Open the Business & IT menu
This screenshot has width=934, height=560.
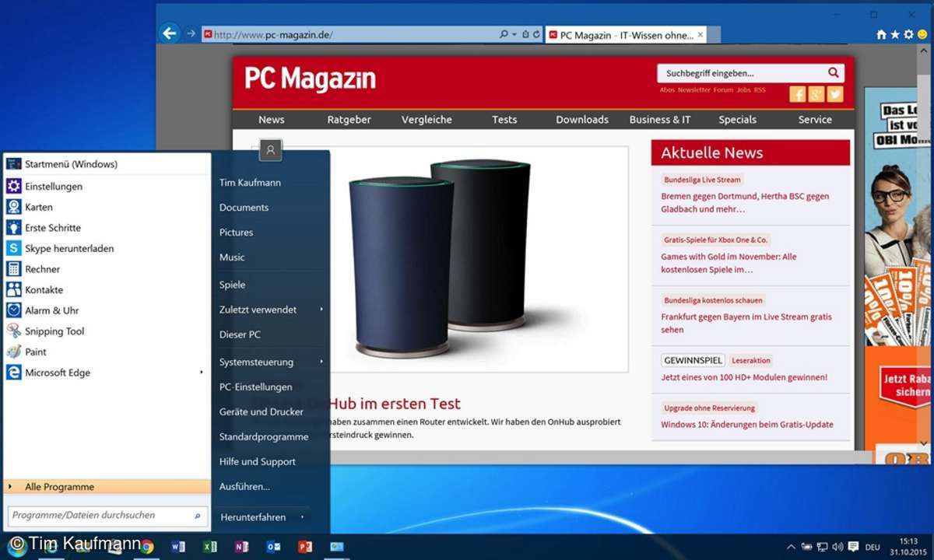(660, 119)
